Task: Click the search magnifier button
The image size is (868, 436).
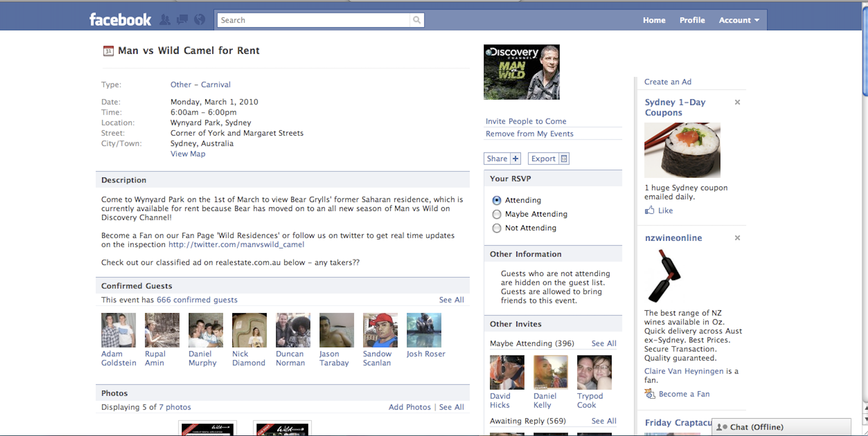Action: point(417,20)
